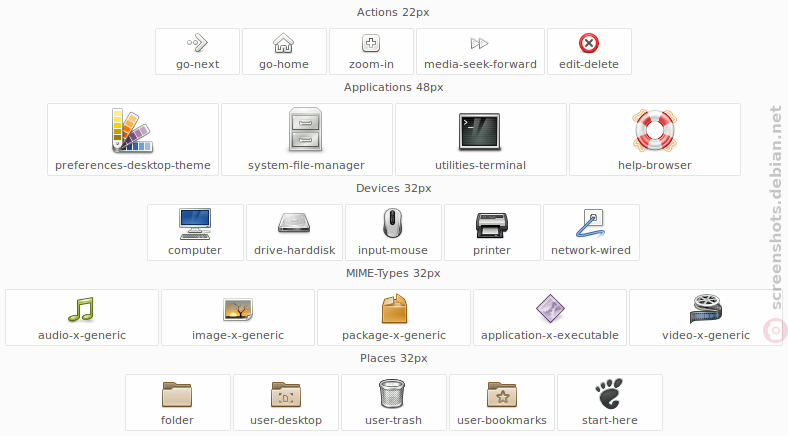Select the network-wired icon
This screenshot has width=788, height=436.
591,224
